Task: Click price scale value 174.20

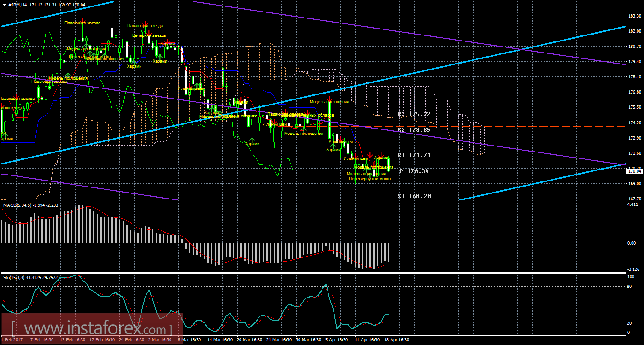Action: [635, 123]
